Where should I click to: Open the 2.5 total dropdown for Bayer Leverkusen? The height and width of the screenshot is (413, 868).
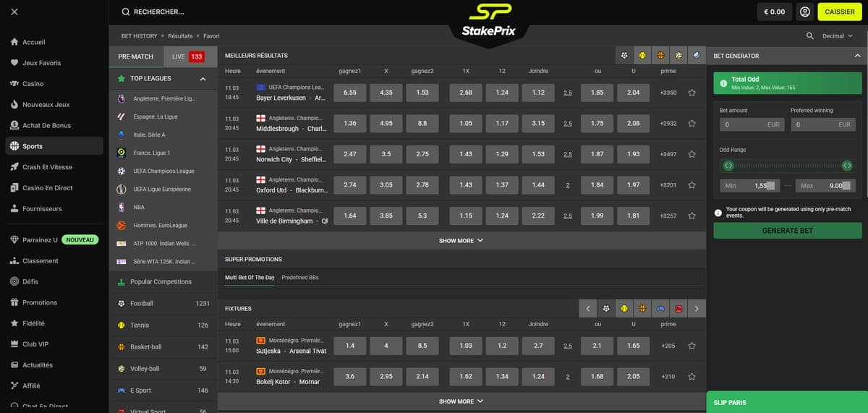pos(568,93)
